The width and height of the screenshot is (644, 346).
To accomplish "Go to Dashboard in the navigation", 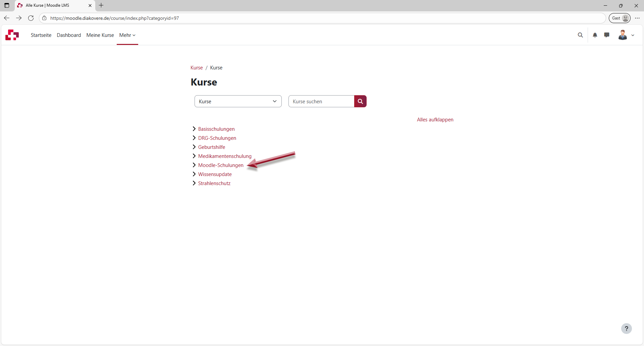I will click(69, 35).
